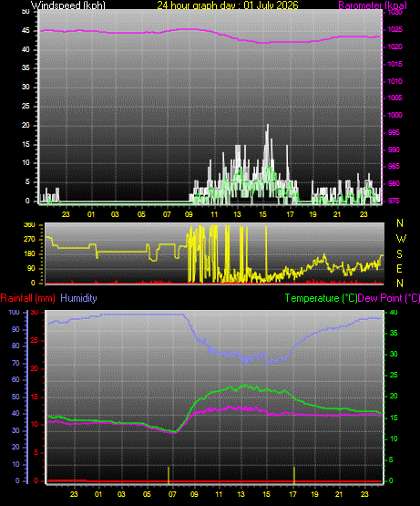Select barometer scale value 1000
420x506 pixels.
click(394, 115)
